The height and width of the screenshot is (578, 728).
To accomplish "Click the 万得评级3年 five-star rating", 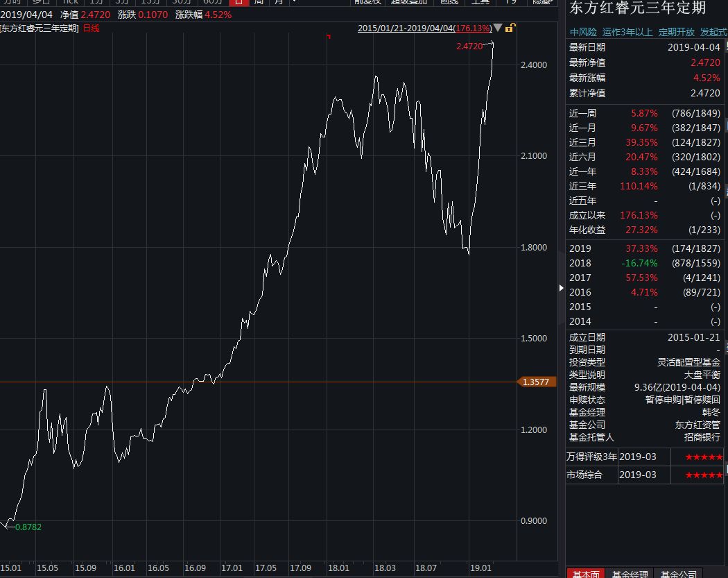I will 704,457.
